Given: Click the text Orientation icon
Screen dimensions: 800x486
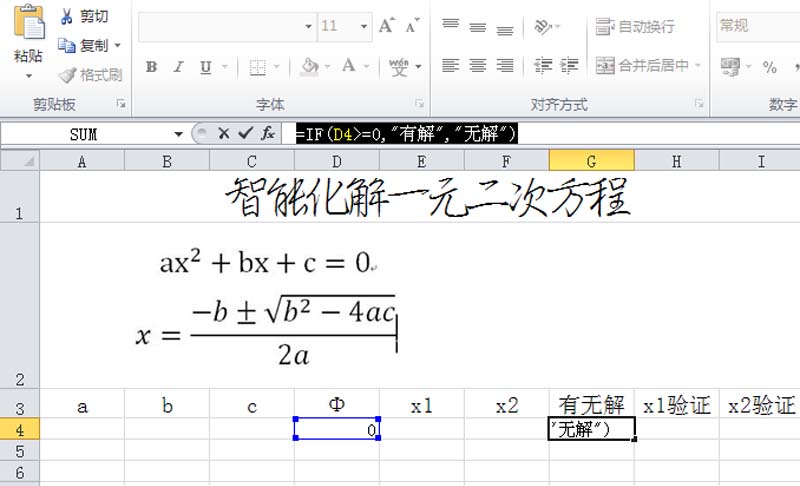Looking at the screenshot, I should (543, 26).
